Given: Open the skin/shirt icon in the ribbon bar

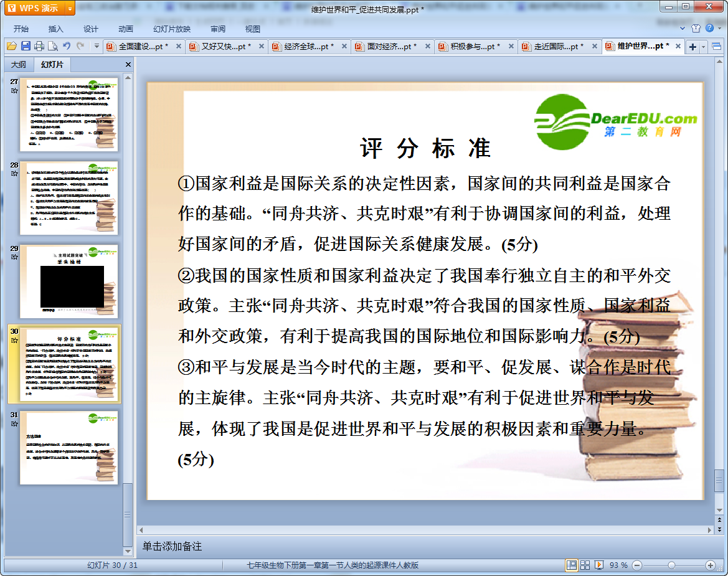Looking at the screenshot, I should [x=696, y=28].
